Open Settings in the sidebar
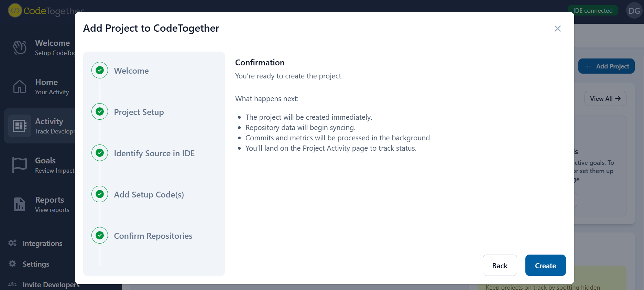 pos(36,264)
